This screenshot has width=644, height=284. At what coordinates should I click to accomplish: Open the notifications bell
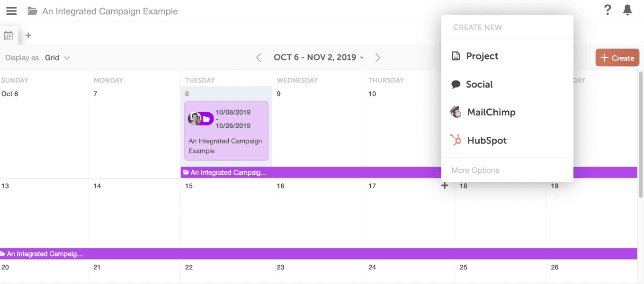click(627, 10)
